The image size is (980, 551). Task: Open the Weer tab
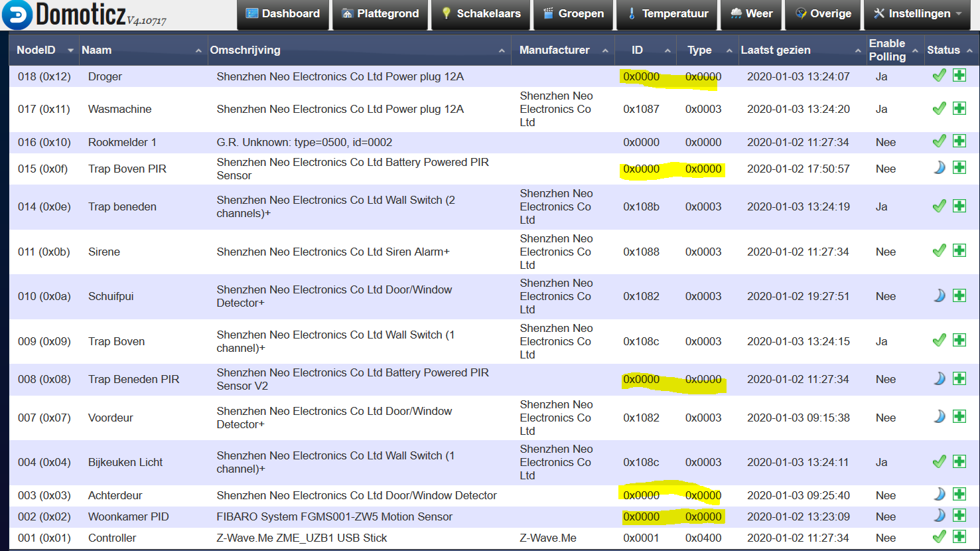tap(751, 14)
